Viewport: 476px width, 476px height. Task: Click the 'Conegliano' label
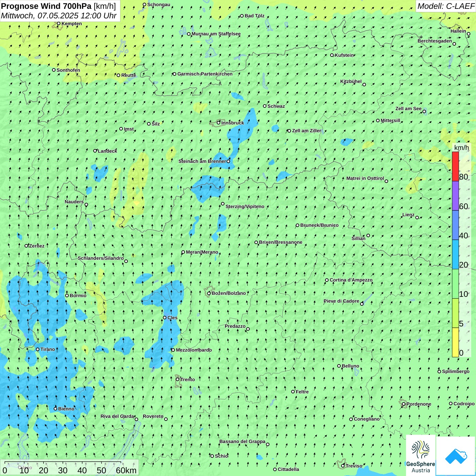pos(367,419)
